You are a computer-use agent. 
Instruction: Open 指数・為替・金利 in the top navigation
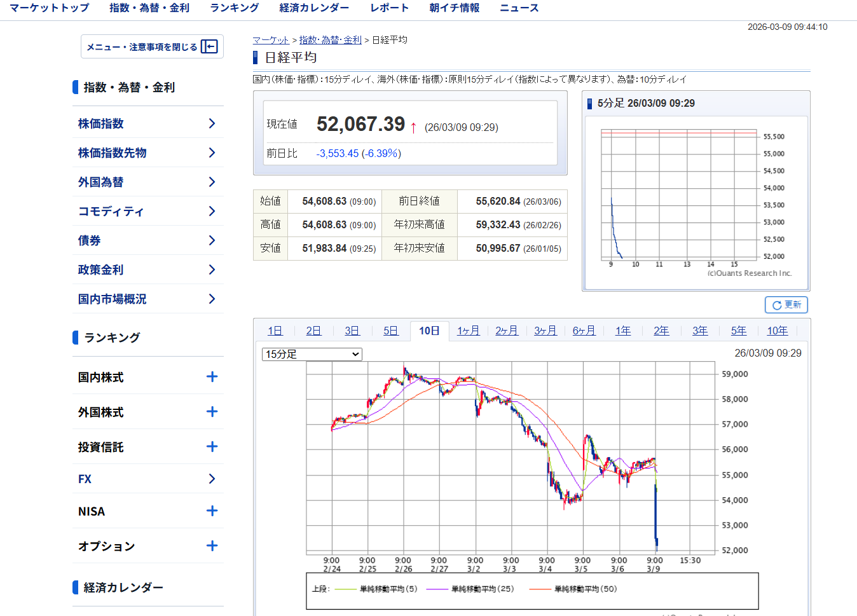coord(149,8)
